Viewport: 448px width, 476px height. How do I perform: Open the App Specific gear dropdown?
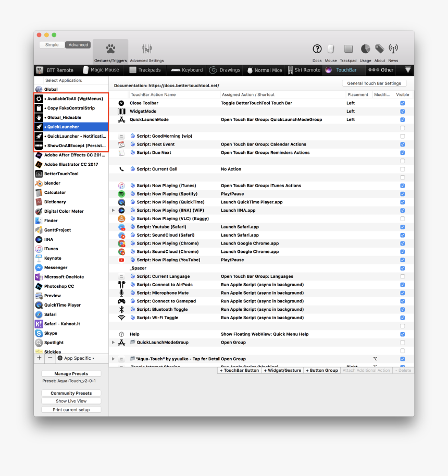tap(76, 358)
